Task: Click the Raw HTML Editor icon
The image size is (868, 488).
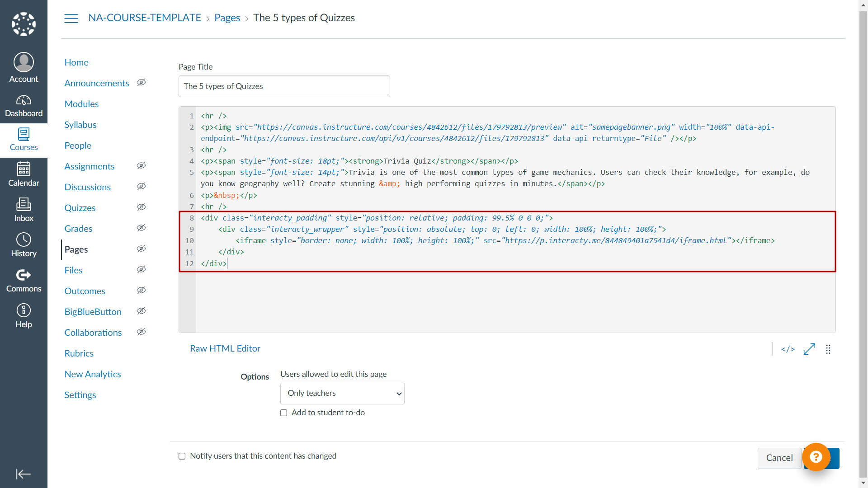Action: coord(788,349)
